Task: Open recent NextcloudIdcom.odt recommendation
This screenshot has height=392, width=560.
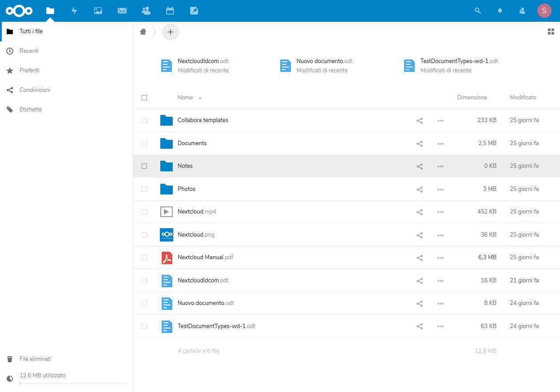Action: 195,66
